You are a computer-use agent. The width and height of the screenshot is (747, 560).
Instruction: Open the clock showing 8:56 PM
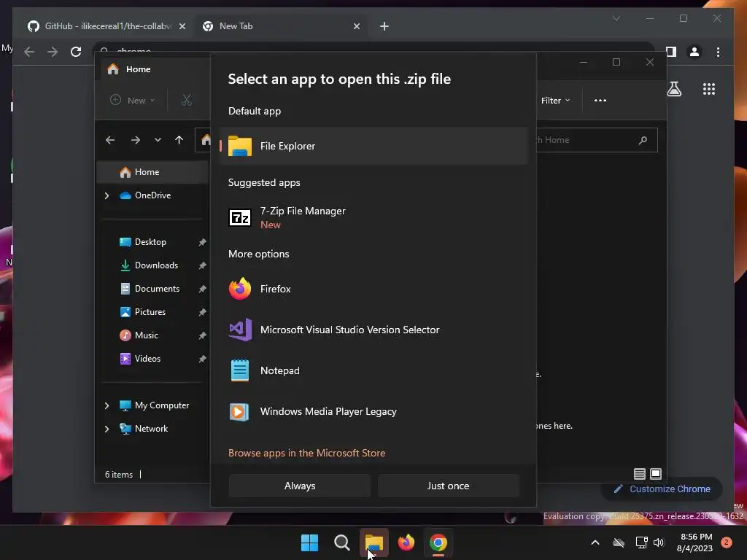695,542
